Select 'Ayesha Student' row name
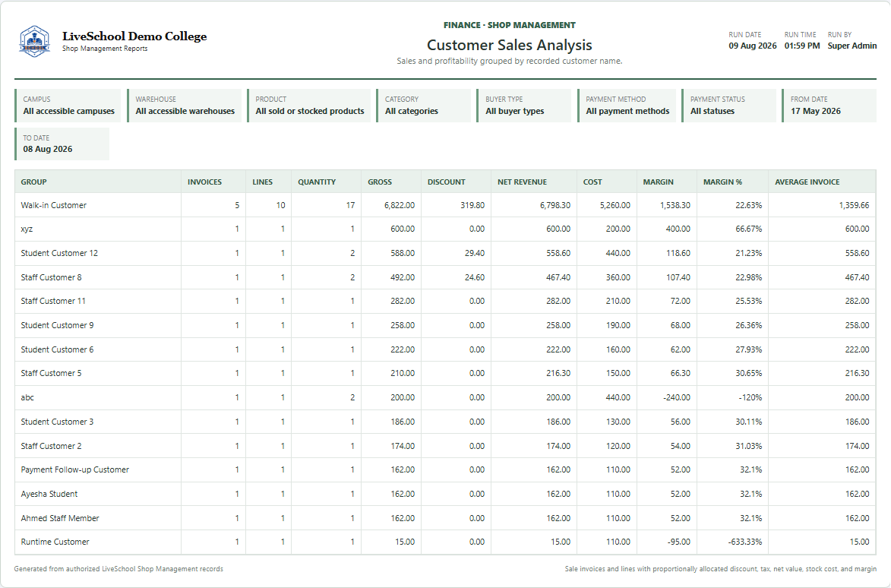The width and height of the screenshot is (891, 588). coord(49,495)
